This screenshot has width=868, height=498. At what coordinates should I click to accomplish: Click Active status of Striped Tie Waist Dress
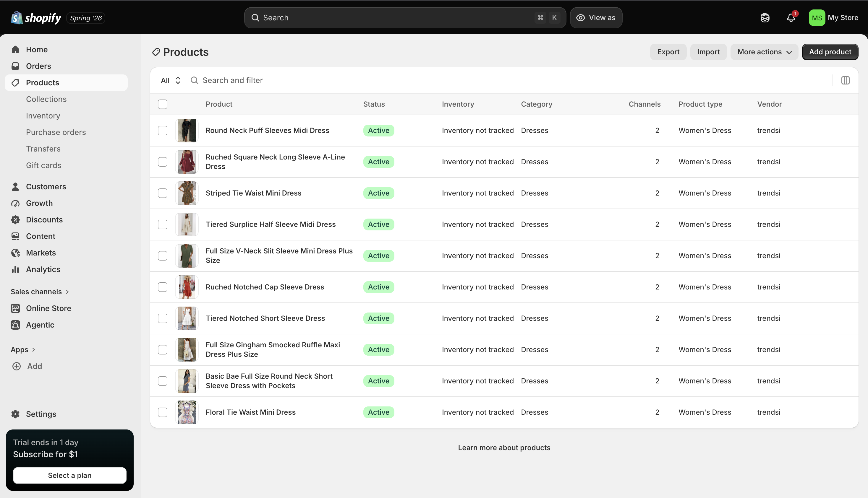click(378, 193)
